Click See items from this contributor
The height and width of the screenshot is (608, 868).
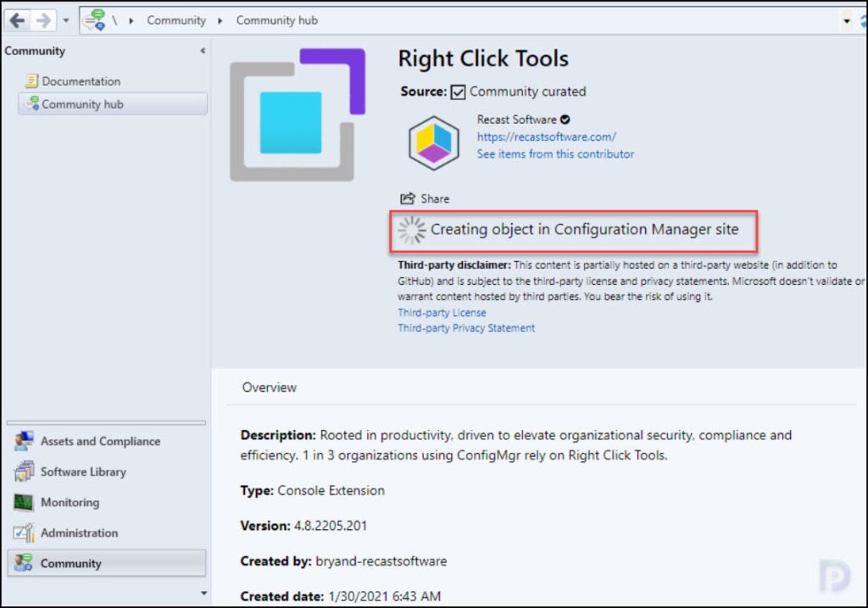tap(555, 154)
